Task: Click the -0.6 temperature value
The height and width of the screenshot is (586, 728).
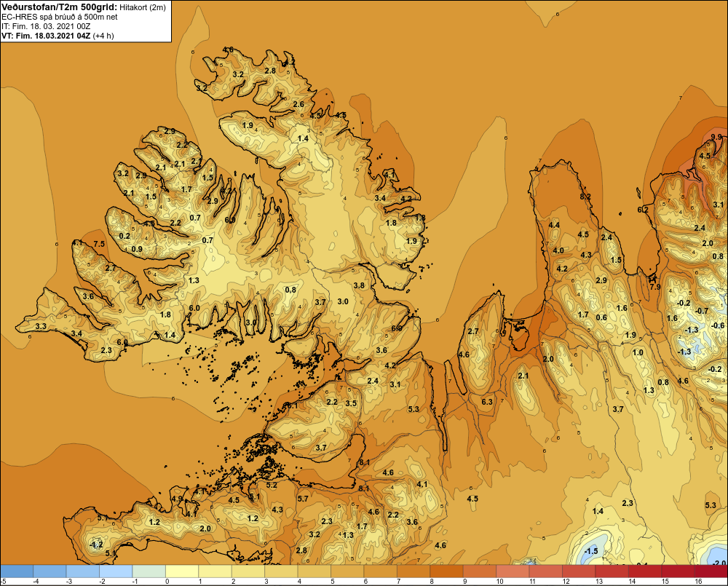Action: pos(718,325)
